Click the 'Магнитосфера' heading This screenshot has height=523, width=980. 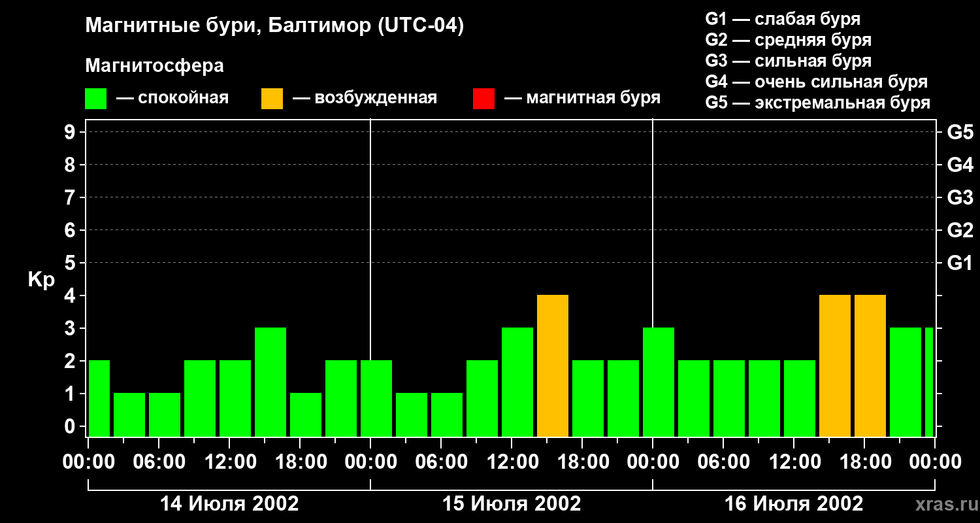[x=155, y=66]
